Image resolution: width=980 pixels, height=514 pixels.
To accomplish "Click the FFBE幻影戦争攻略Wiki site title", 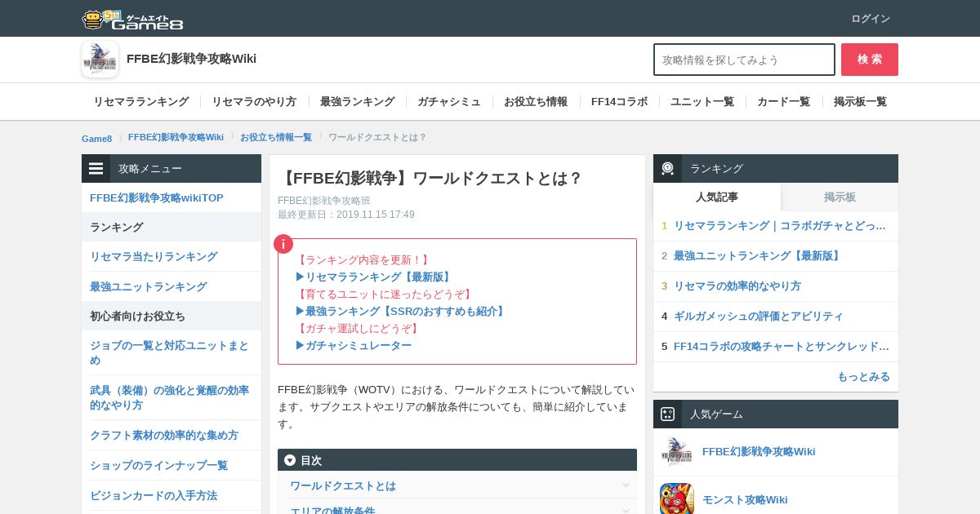I will point(191,59).
